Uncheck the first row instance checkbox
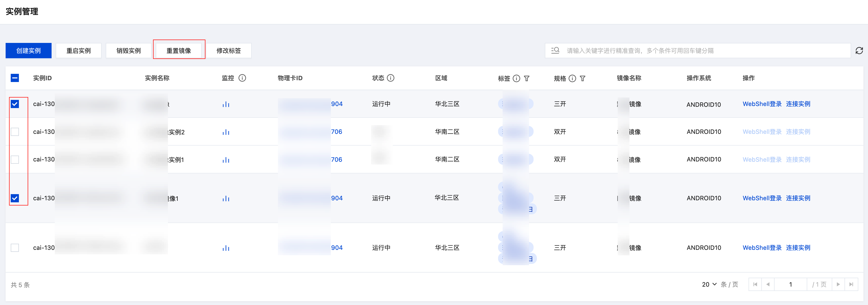The image size is (868, 305). pyautogui.click(x=15, y=104)
